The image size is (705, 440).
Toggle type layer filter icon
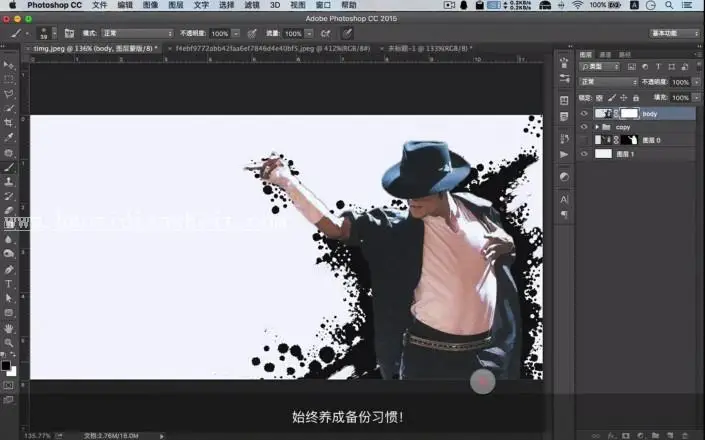[658, 67]
